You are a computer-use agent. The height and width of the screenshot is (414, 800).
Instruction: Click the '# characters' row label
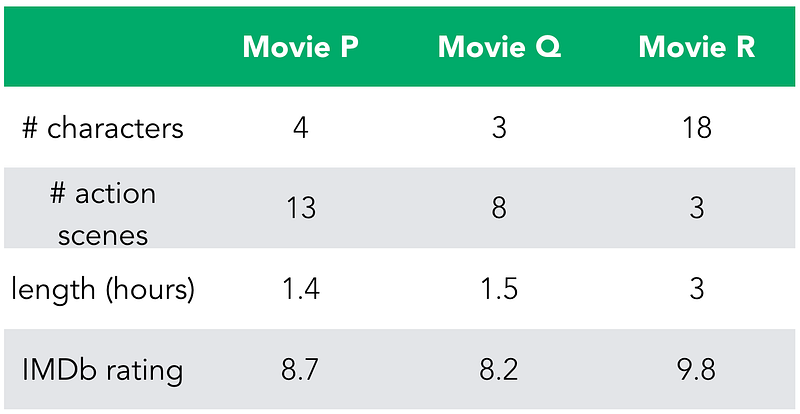click(x=103, y=128)
